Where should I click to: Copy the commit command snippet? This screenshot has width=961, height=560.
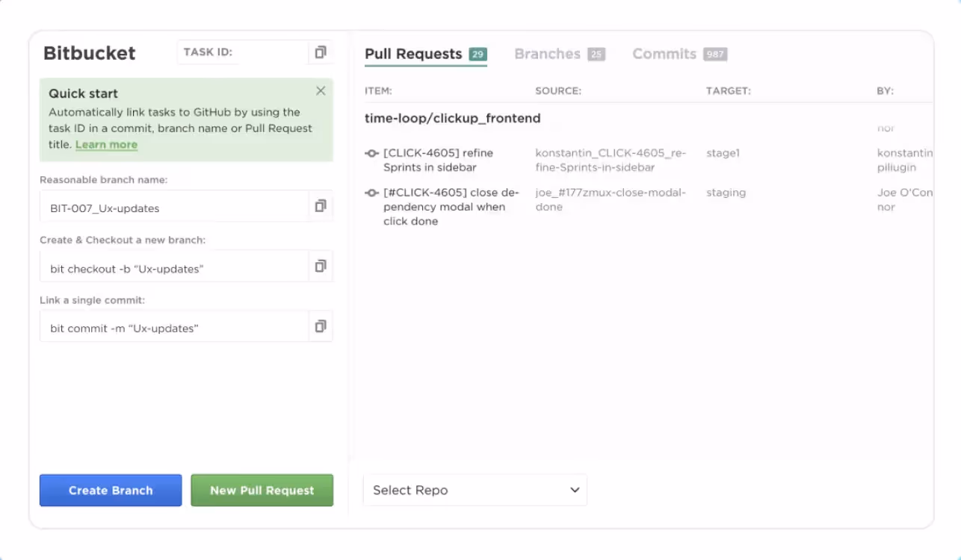tap(321, 326)
